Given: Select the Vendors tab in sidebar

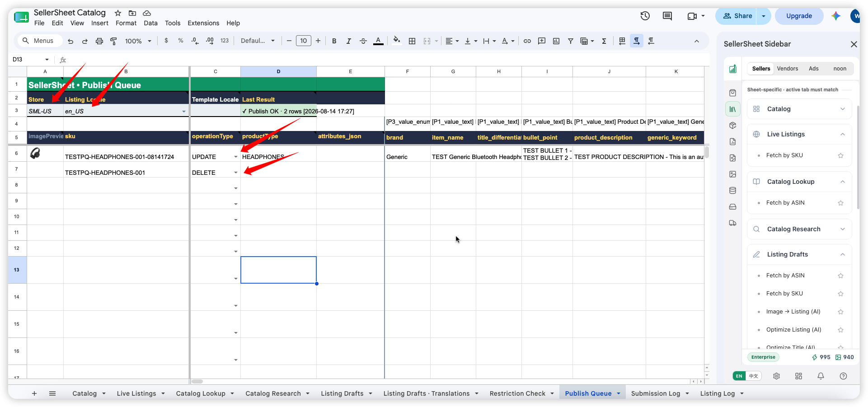Looking at the screenshot, I should coord(787,69).
